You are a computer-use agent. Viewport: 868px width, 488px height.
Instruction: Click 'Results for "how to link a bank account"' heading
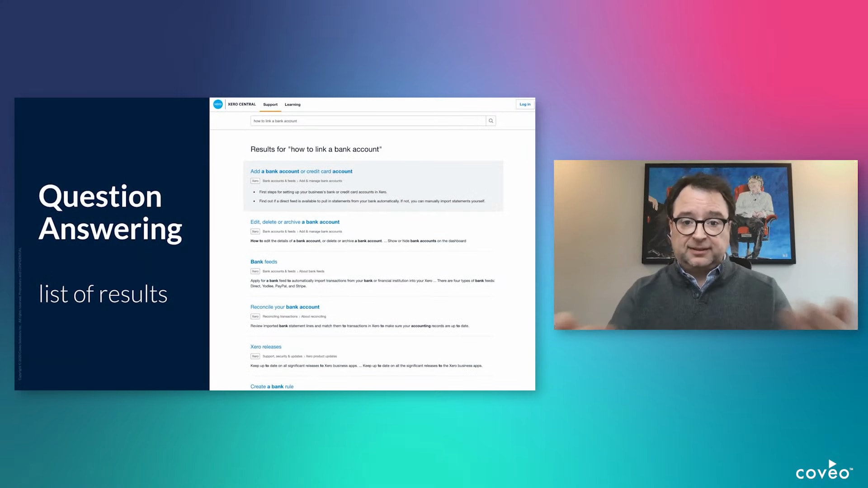click(x=316, y=149)
